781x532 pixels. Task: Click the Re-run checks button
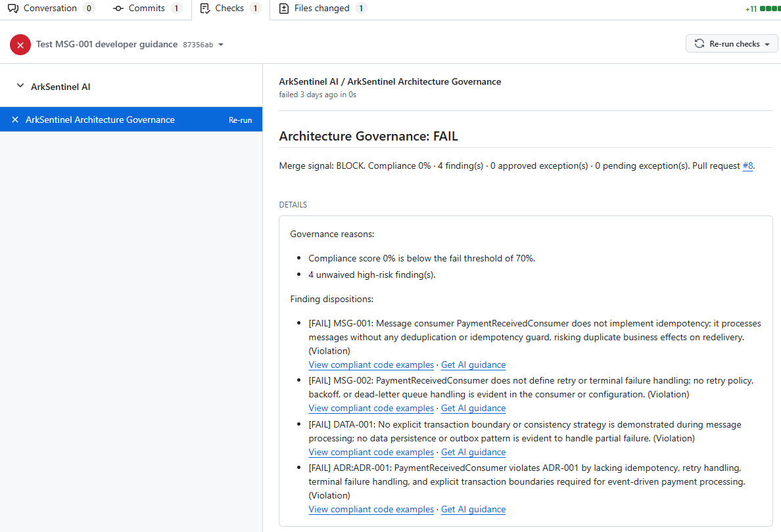click(731, 44)
